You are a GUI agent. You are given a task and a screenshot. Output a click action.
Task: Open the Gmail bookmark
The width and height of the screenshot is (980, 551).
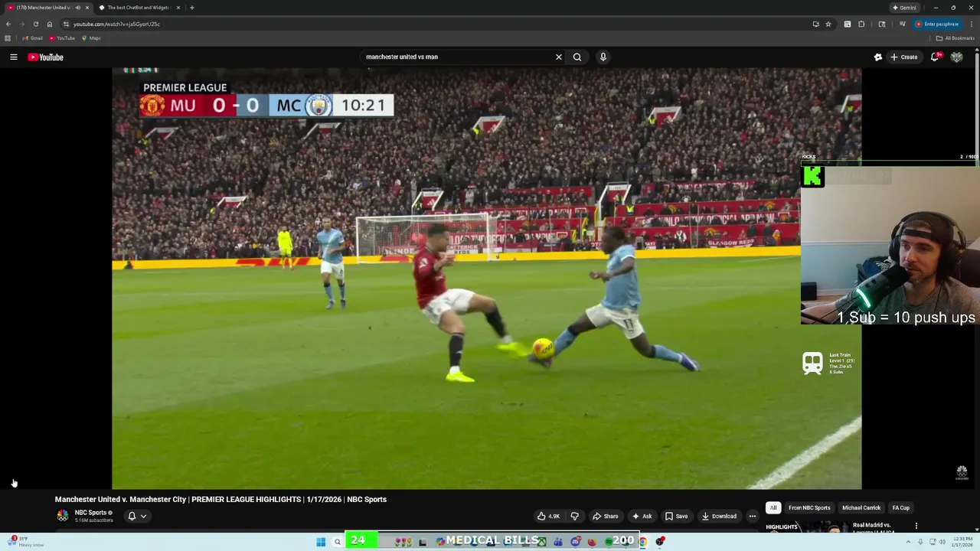(x=32, y=38)
